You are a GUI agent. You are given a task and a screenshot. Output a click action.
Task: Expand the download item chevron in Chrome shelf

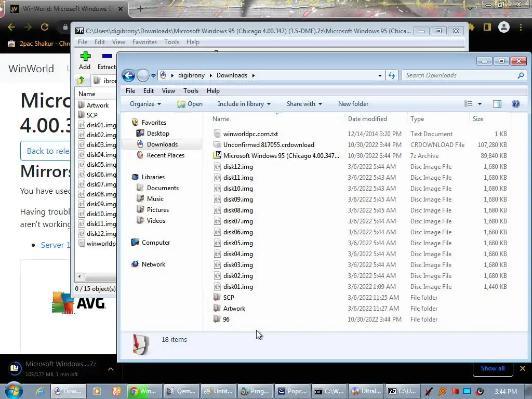111,369
